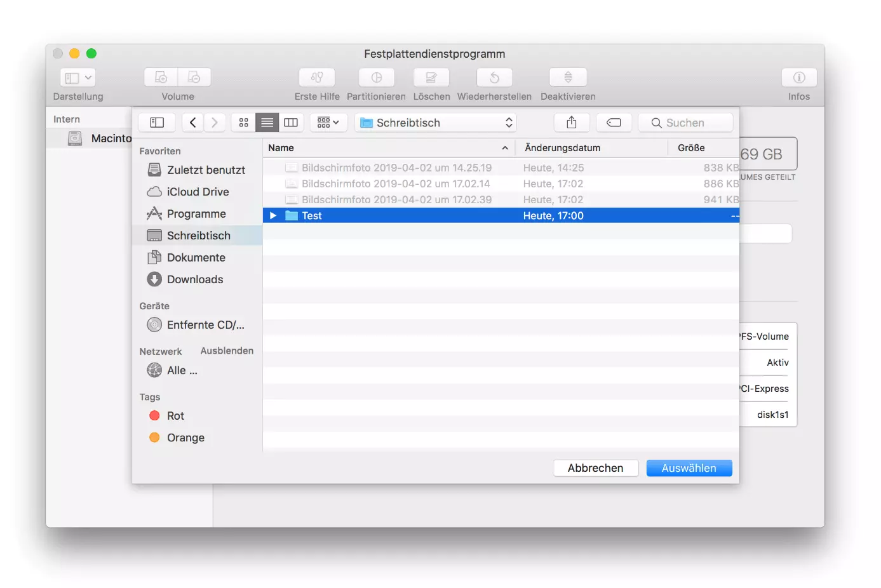Click the remove Volume icon
Viewport: 881px width, 588px height.
click(194, 77)
